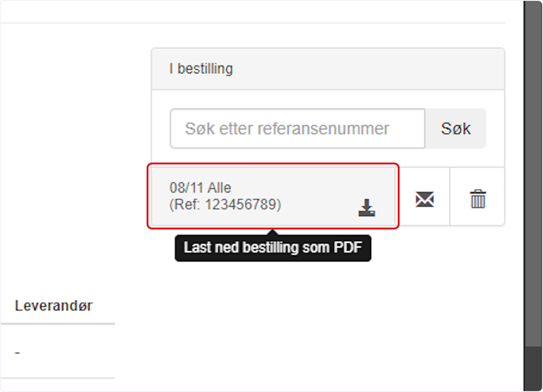Click the empty row below the dash
This screenshot has width=543, height=392.
click(58, 384)
